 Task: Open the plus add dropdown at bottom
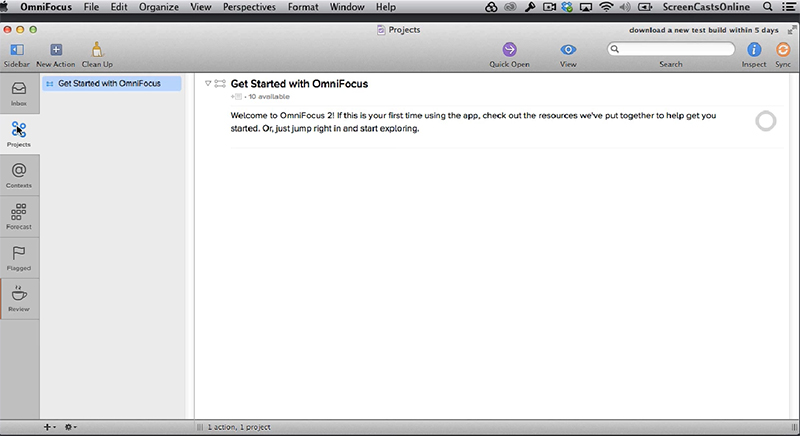click(49, 427)
